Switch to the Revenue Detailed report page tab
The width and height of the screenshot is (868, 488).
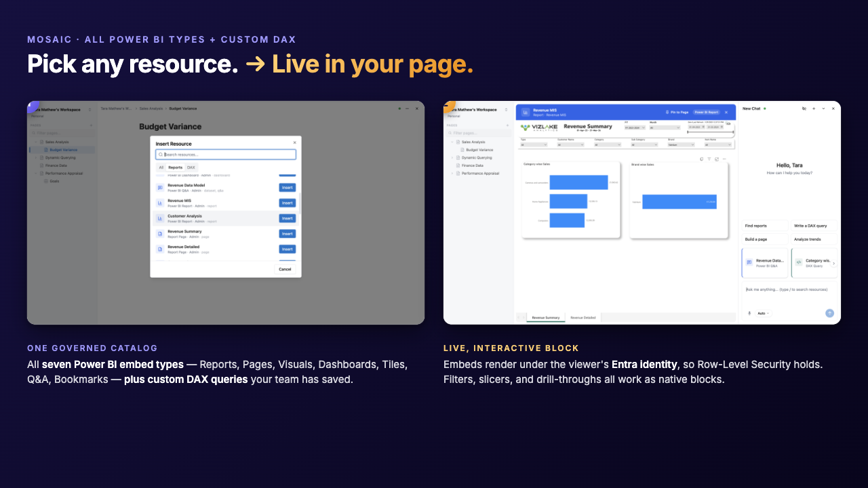coord(583,317)
